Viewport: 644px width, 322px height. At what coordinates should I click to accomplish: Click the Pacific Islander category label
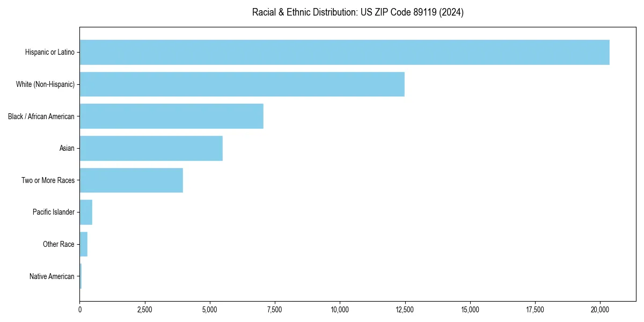click(x=54, y=212)
